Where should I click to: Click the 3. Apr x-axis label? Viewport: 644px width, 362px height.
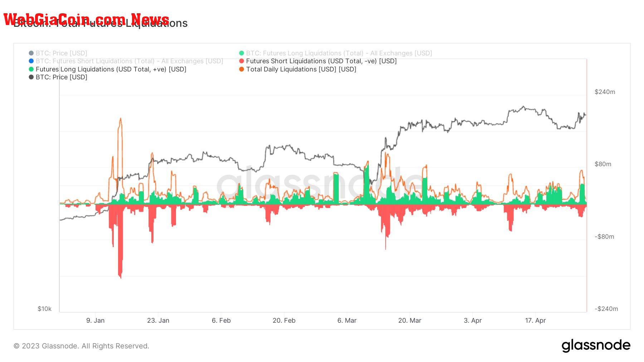coord(473,321)
